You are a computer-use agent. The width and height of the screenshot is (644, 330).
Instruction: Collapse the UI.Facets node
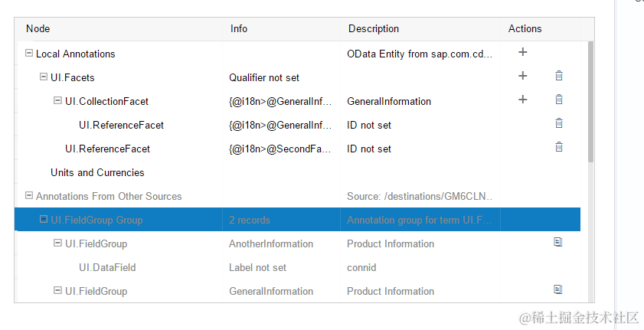44,77
